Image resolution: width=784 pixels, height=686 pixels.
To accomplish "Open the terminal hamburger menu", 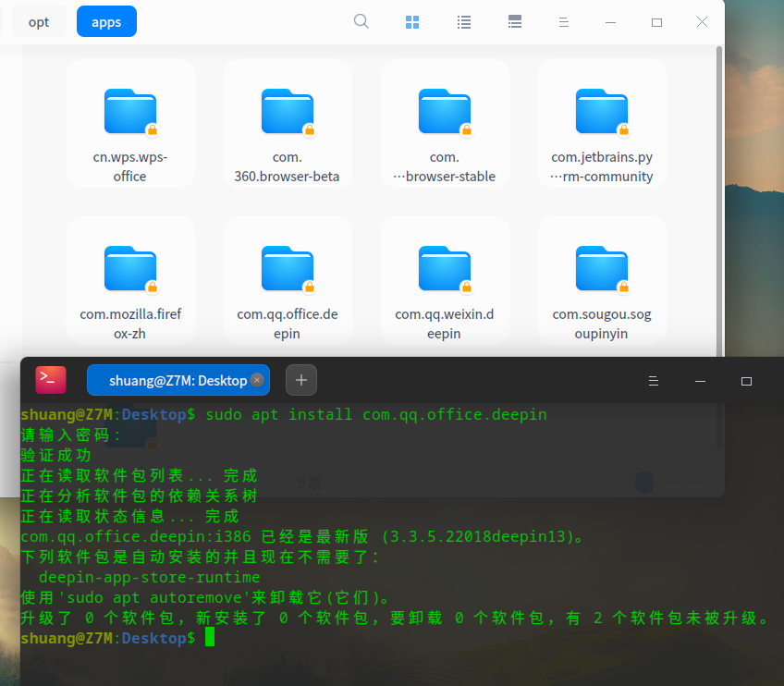I will [x=653, y=381].
